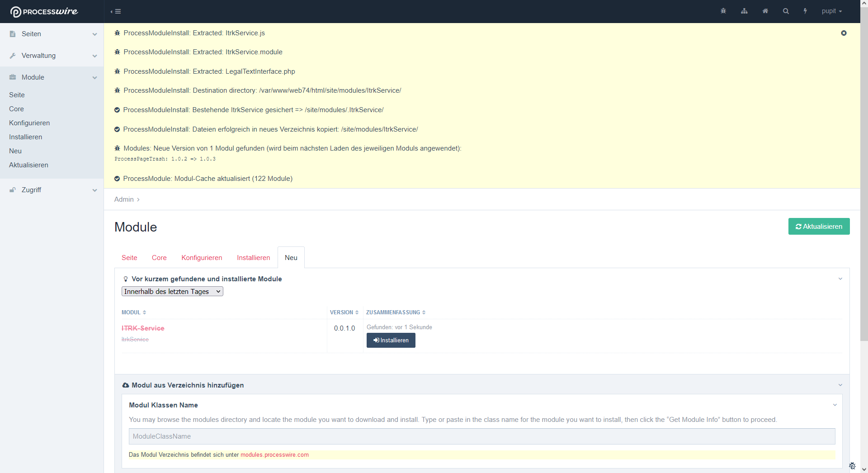Image resolution: width=868 pixels, height=473 pixels.
Task: Click the Module briefcase icon in sidebar
Action: [x=13, y=77]
